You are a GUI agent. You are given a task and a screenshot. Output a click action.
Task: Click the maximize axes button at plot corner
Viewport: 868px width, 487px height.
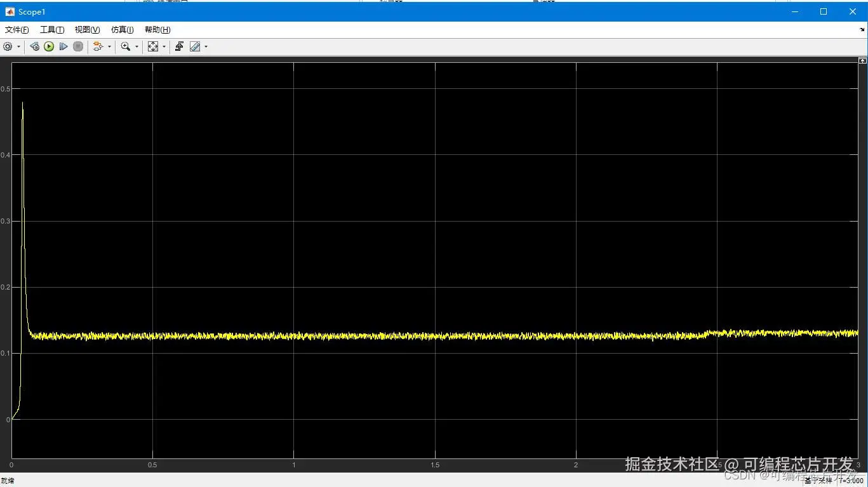(x=862, y=60)
